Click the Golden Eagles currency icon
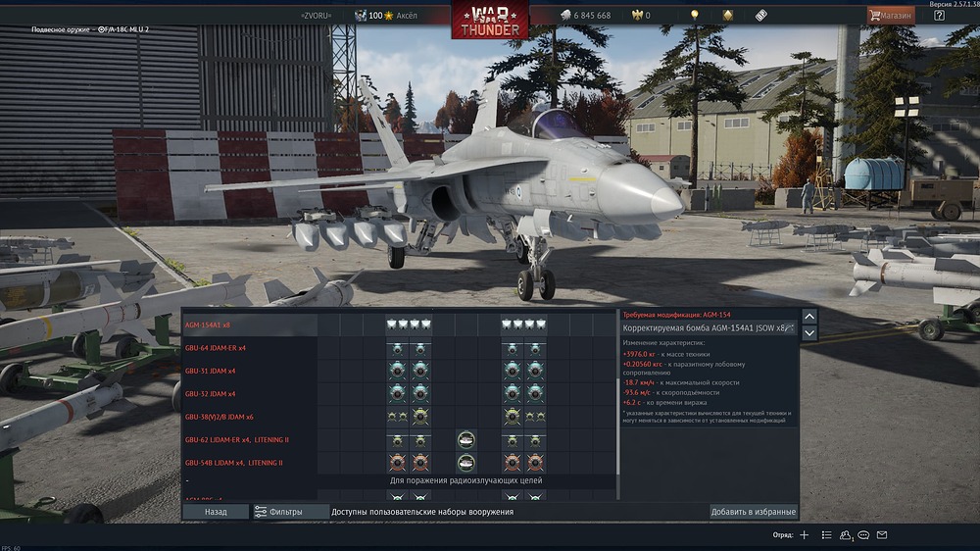Viewport: 980px width, 551px height. click(637, 15)
